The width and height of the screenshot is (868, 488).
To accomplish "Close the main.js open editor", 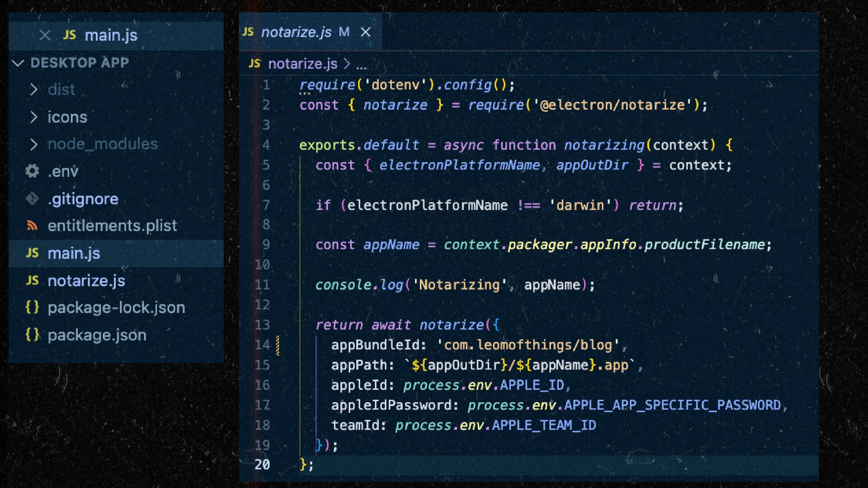I will [45, 35].
